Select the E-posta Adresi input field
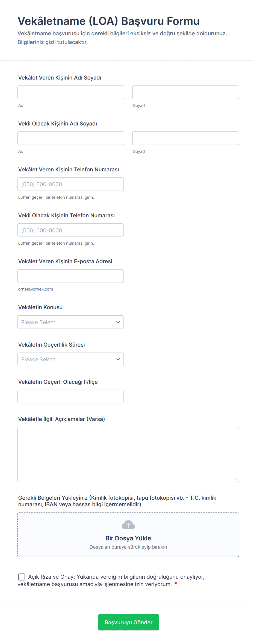Viewport: 254px width, 644px height. [x=70, y=276]
